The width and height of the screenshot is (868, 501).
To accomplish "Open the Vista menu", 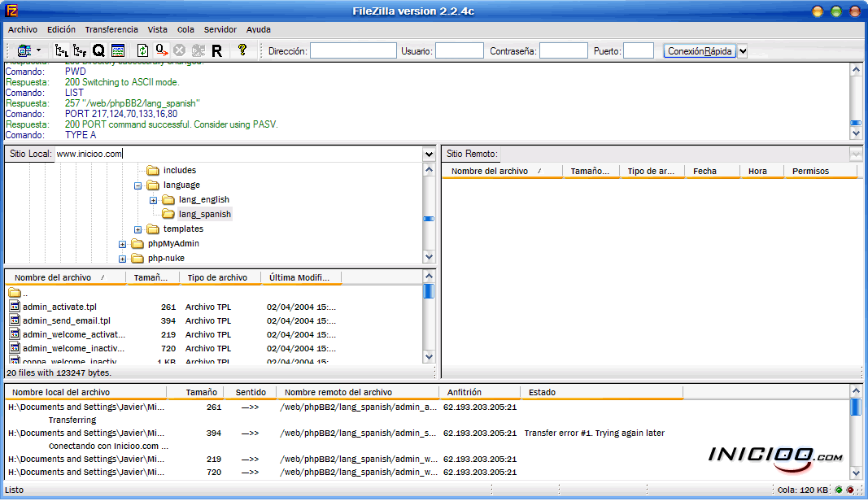I will (157, 30).
